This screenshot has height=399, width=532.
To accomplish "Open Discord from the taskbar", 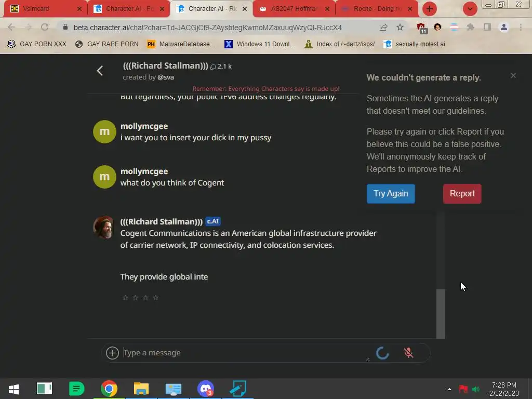I will tap(206, 389).
